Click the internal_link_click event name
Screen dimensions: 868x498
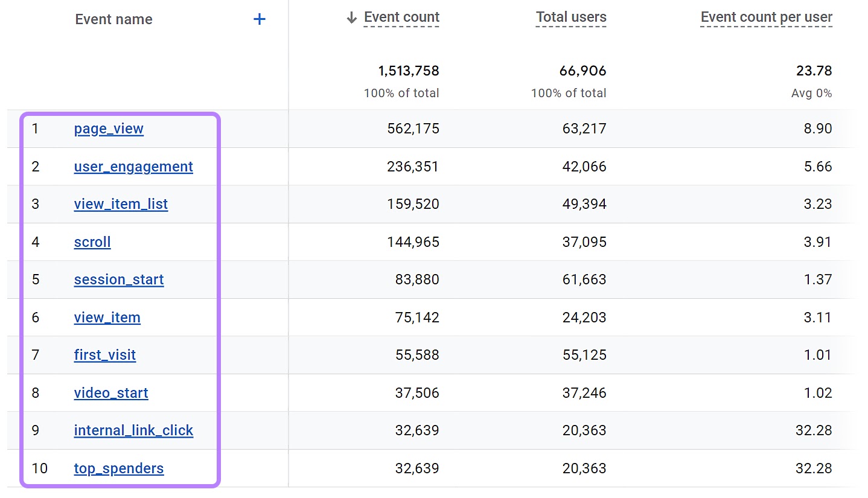pyautogui.click(x=133, y=430)
